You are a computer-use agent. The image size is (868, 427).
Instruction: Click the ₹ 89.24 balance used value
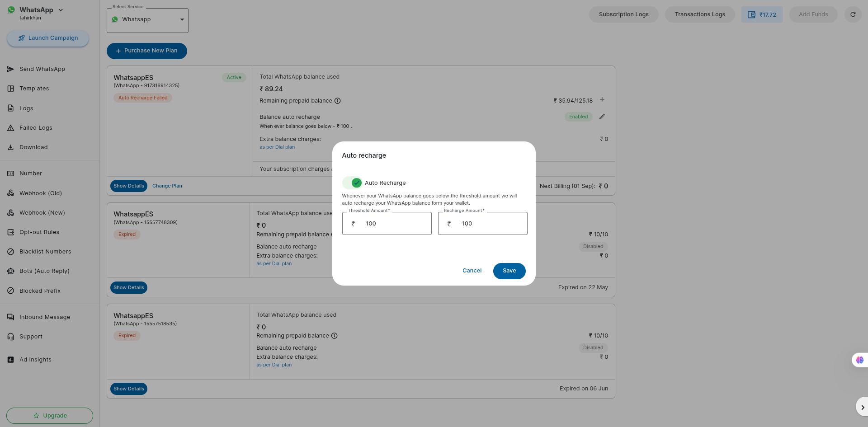[x=271, y=89]
